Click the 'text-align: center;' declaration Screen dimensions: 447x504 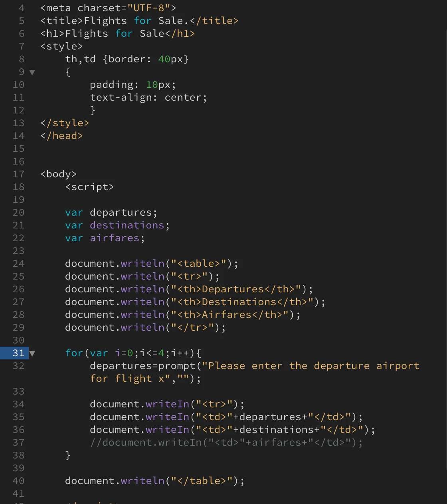(x=148, y=97)
